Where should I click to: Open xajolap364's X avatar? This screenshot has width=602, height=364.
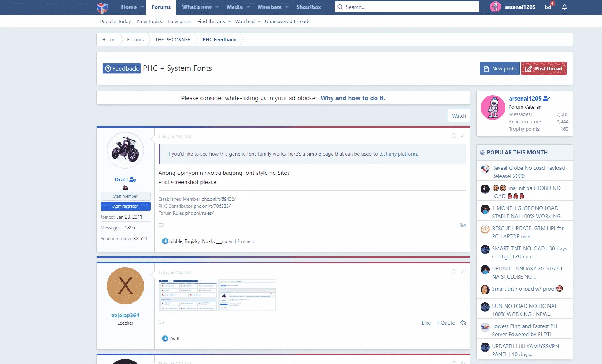coord(125,286)
